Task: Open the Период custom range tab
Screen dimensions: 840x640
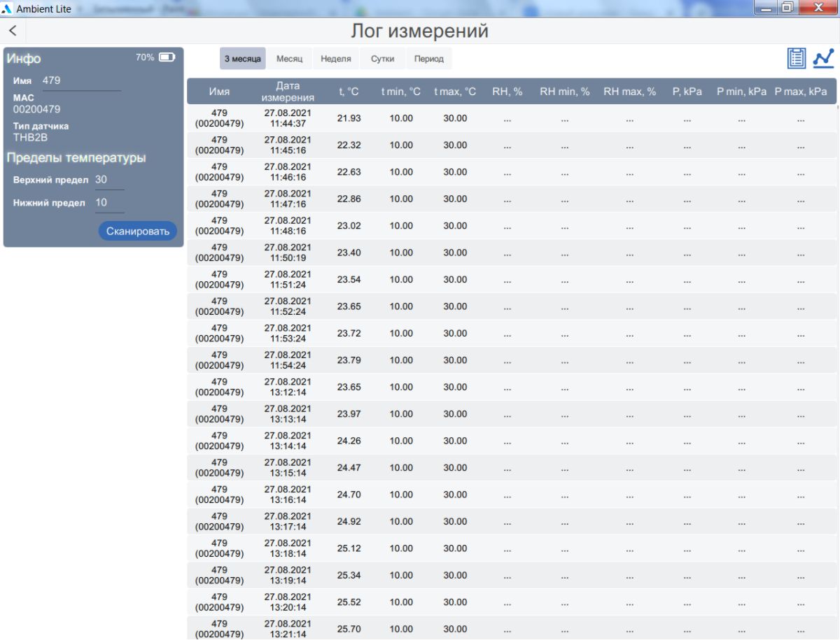Action: point(428,59)
